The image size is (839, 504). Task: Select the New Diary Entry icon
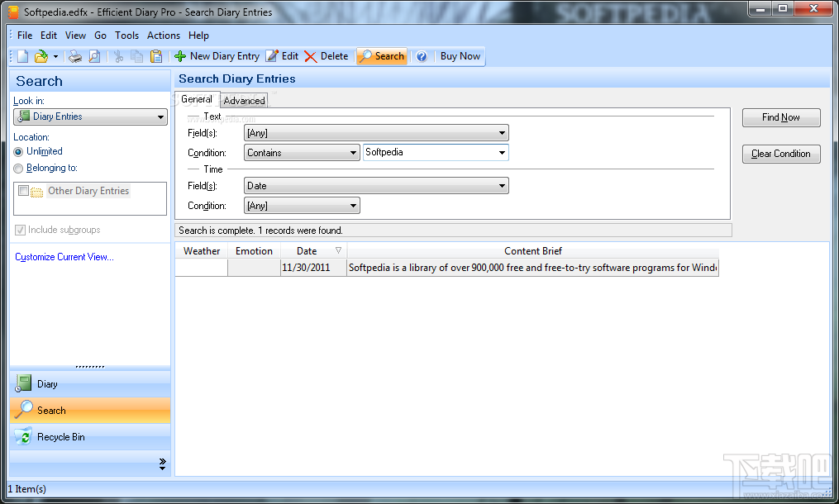tap(180, 56)
